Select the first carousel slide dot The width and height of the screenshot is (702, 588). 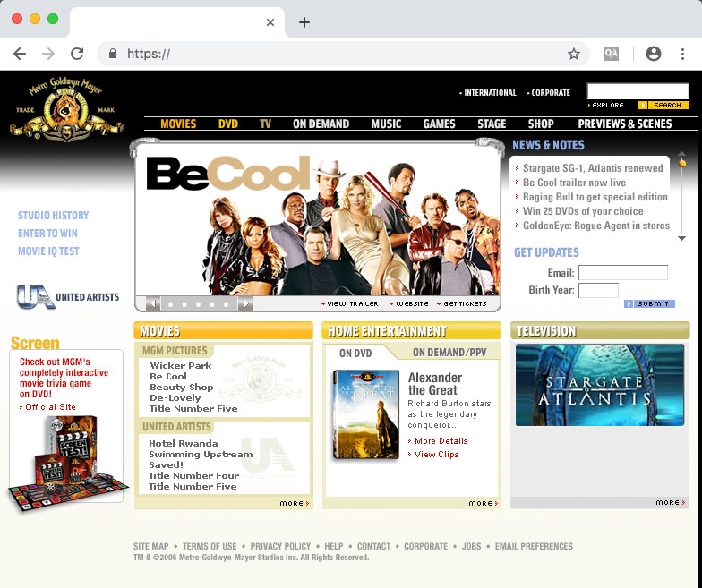click(170, 304)
